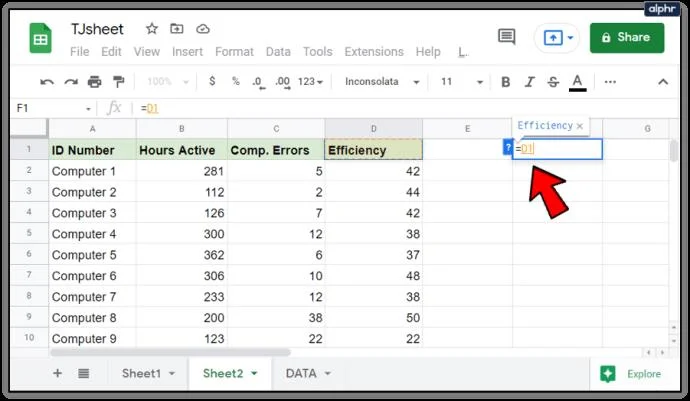Select the 'Hours Active' header cell
The image size is (690, 401).
182,150
